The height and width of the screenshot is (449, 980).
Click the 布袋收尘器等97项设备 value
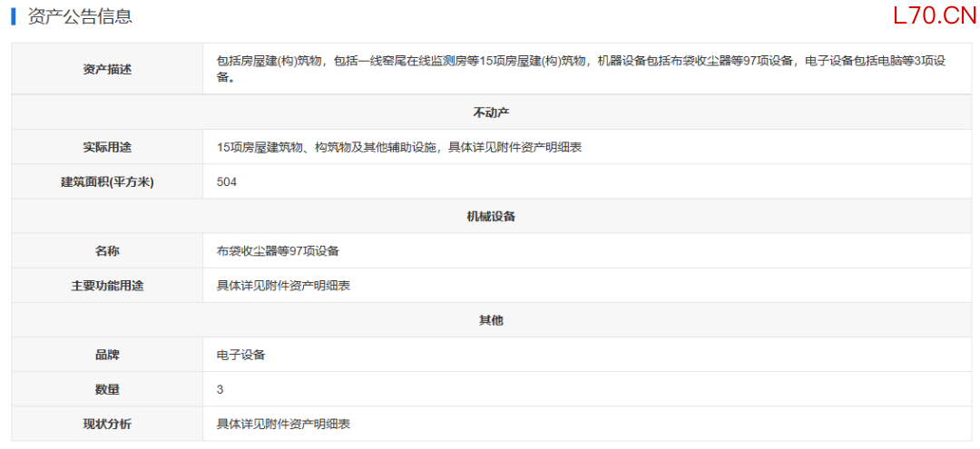pos(278,250)
